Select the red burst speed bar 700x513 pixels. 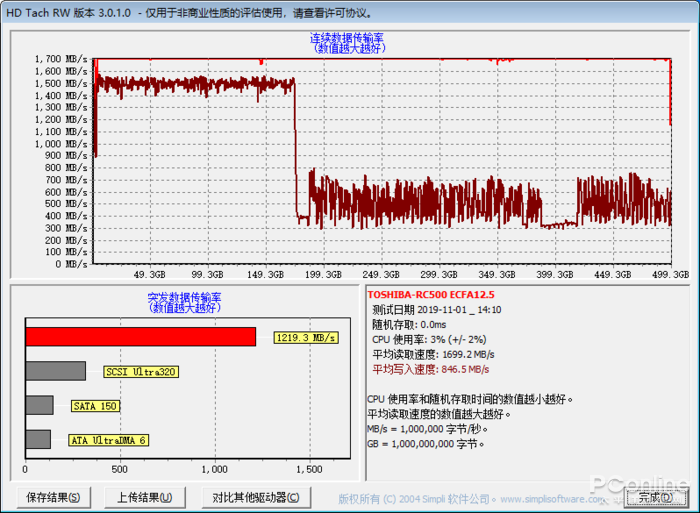pos(140,337)
